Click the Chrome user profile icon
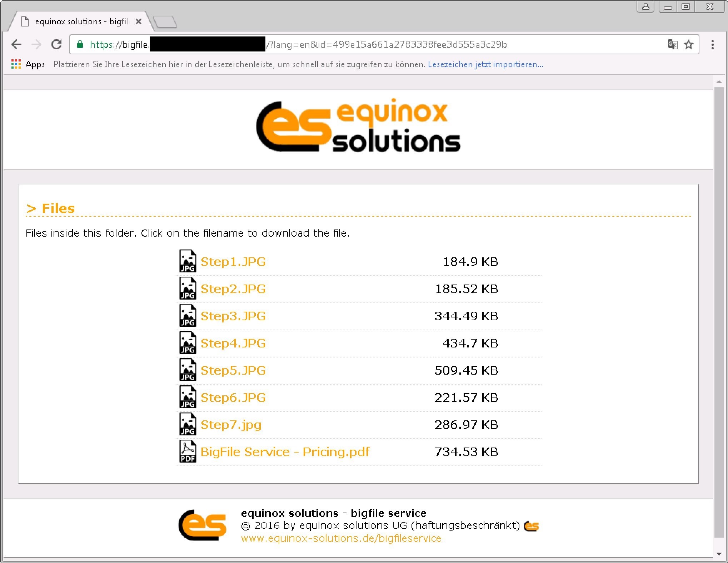This screenshot has width=728, height=563. [645, 6]
